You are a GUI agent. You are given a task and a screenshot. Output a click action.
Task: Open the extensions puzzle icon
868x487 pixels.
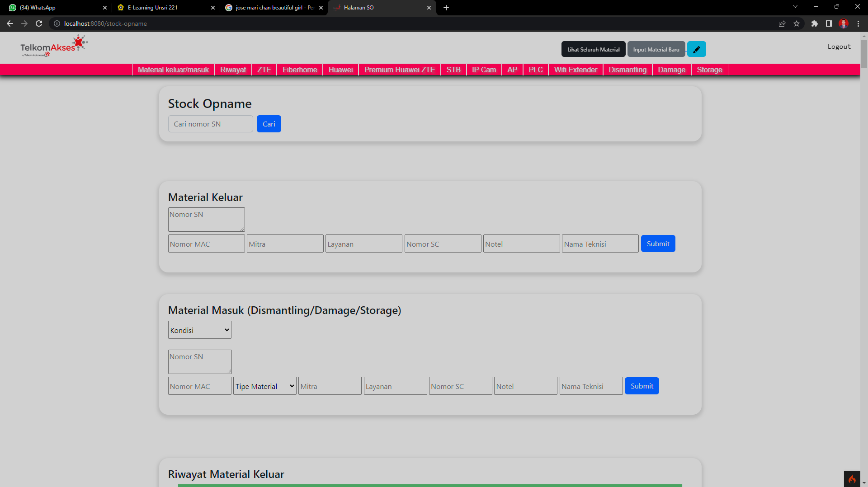(x=815, y=23)
